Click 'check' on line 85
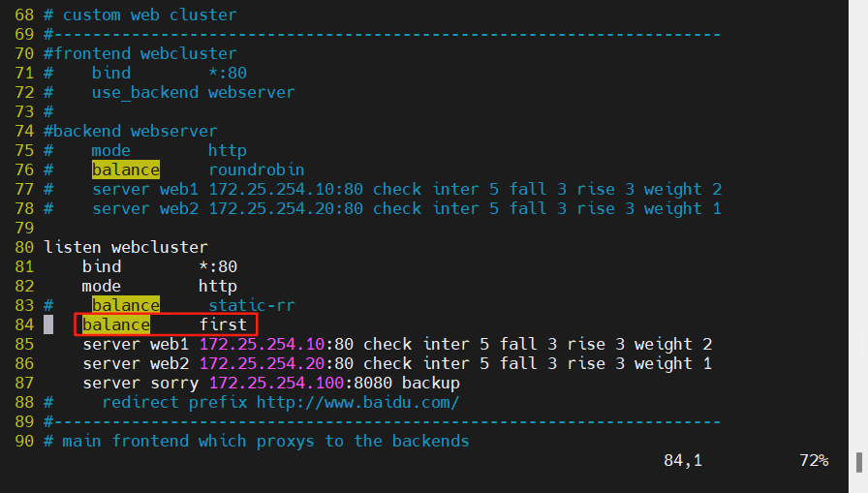Image resolution: width=868 pixels, height=493 pixels. tap(387, 344)
